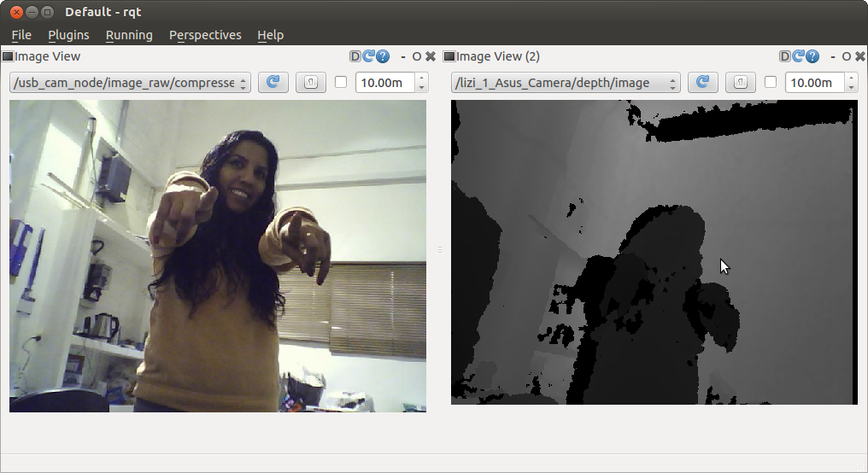Open the /usb_cam_node/image_raw topic dropdown

click(130, 83)
